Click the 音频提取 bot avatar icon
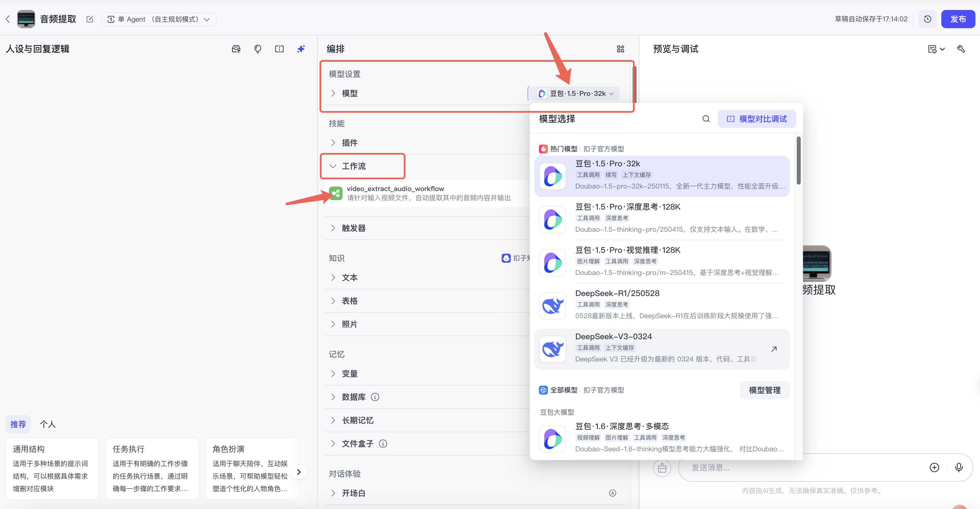 26,19
